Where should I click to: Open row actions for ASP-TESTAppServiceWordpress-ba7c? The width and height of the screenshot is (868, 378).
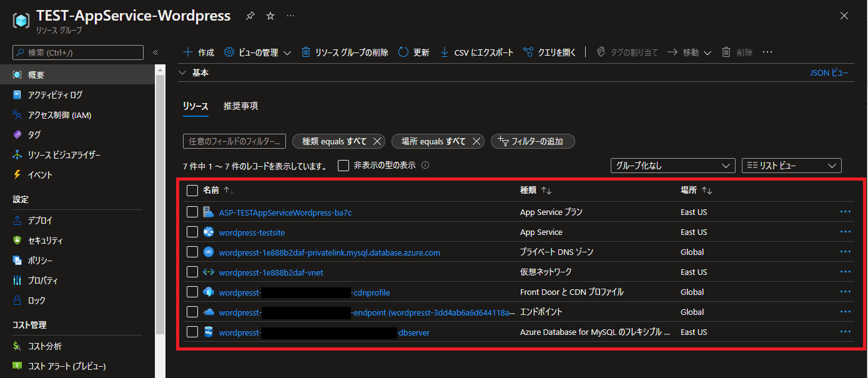(846, 212)
